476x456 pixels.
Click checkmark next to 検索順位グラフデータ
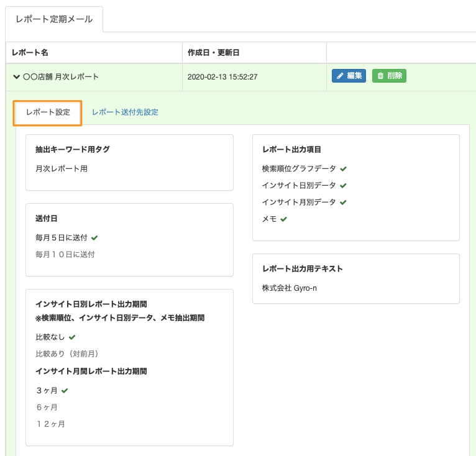point(344,169)
